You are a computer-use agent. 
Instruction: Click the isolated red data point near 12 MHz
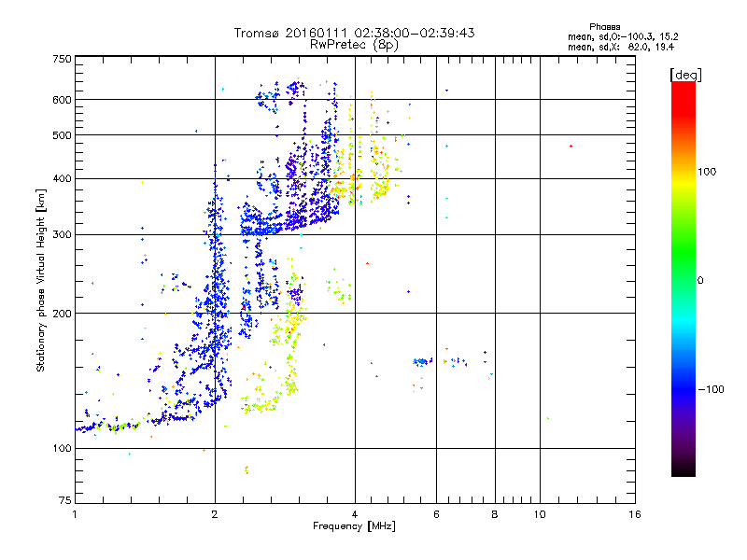click(571, 147)
